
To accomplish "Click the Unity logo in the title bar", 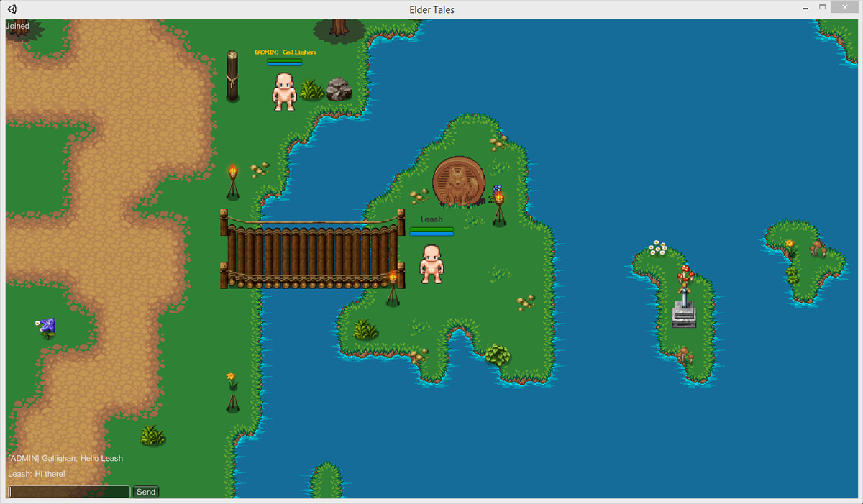I will 12,9.
